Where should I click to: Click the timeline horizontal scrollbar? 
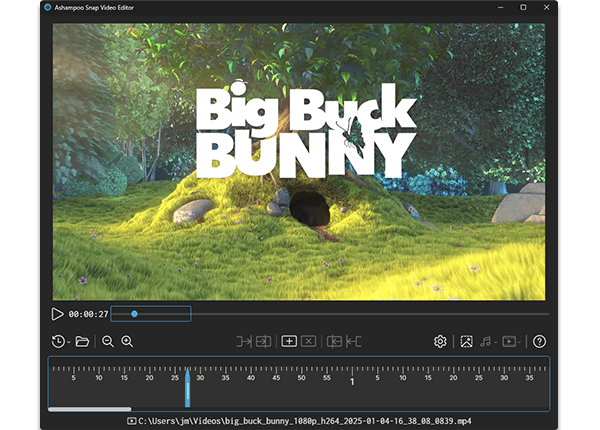tap(90, 409)
